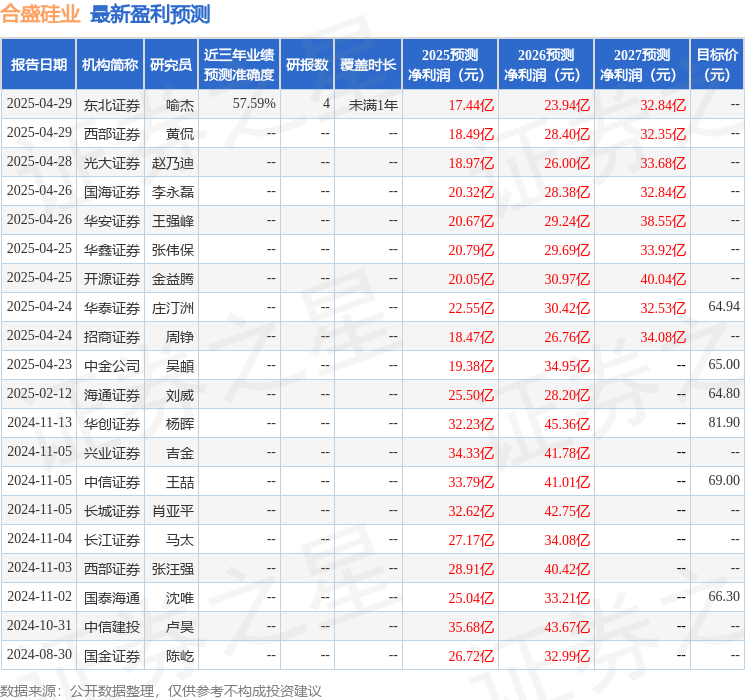
Task: Select analyst 张伟保 cell
Action: [x=173, y=250]
